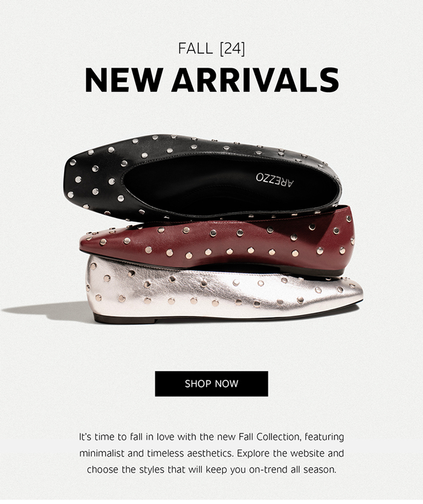This screenshot has height=504, width=423.
Task: Click the word ARRIVALS in the headline
Action: pyautogui.click(x=255, y=80)
